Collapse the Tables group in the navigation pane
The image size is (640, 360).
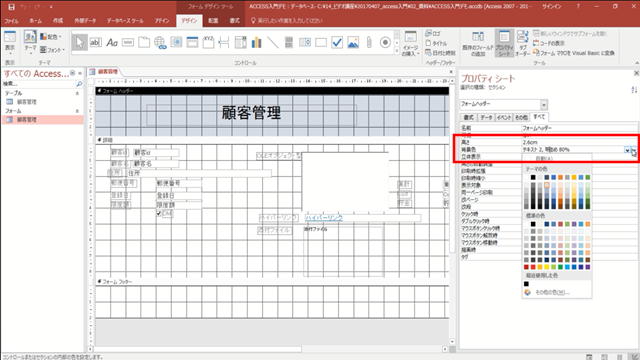click(78, 93)
